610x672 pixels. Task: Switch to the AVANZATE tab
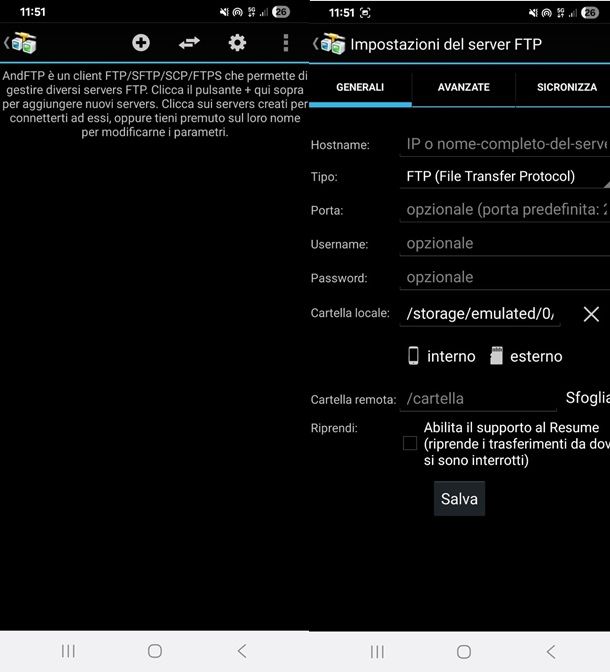463,87
